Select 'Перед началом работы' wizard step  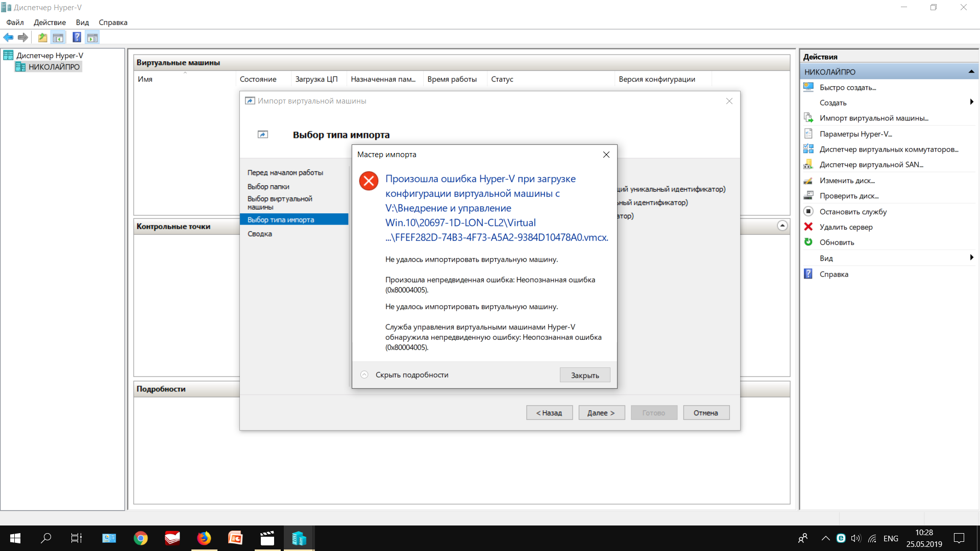click(x=285, y=172)
